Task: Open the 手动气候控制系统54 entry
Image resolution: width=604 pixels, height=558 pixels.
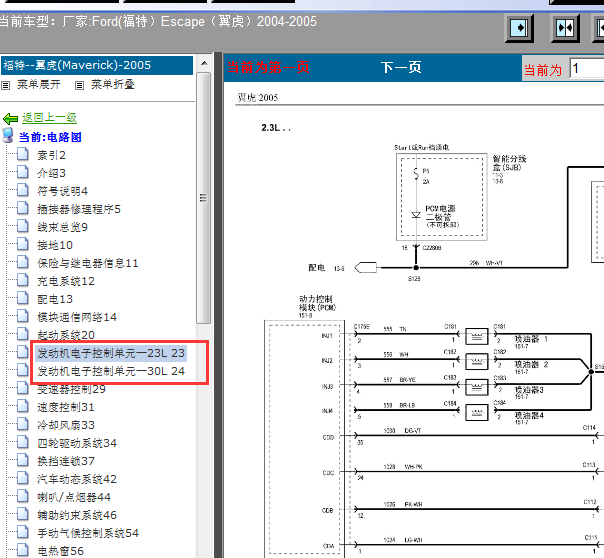Action: [x=88, y=533]
